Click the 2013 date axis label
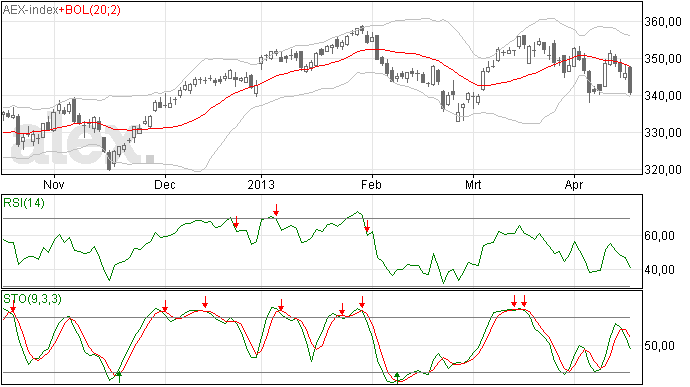The width and height of the screenshot is (690, 387). pos(261,184)
